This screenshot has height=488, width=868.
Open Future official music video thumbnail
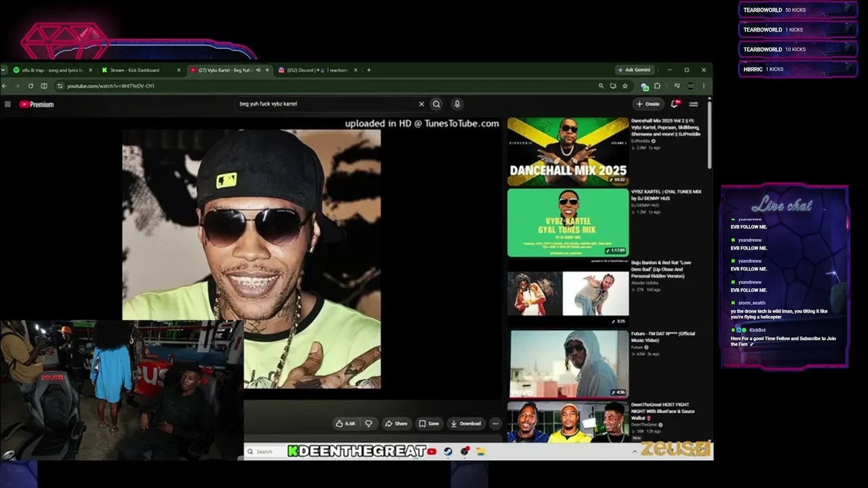click(568, 364)
